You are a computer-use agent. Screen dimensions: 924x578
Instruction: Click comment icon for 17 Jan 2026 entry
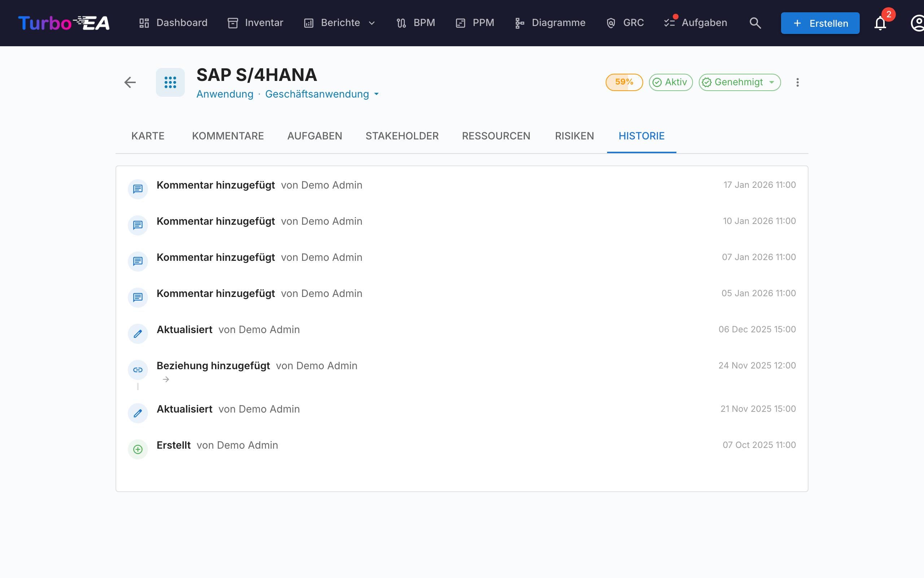(138, 189)
